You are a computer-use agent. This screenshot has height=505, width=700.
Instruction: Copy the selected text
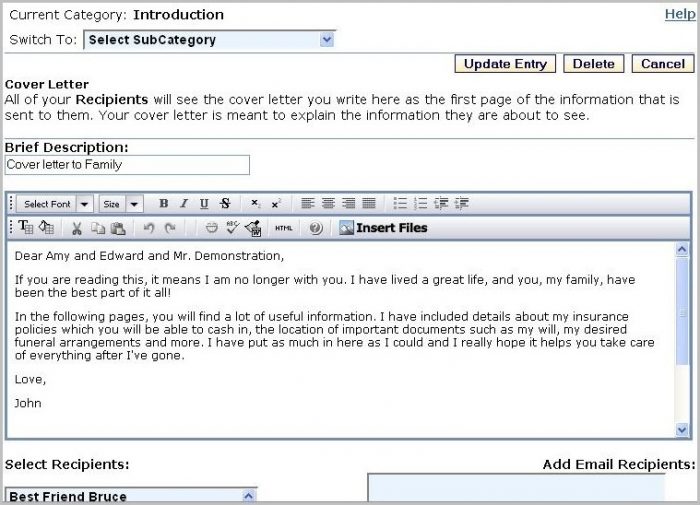tap(97, 228)
